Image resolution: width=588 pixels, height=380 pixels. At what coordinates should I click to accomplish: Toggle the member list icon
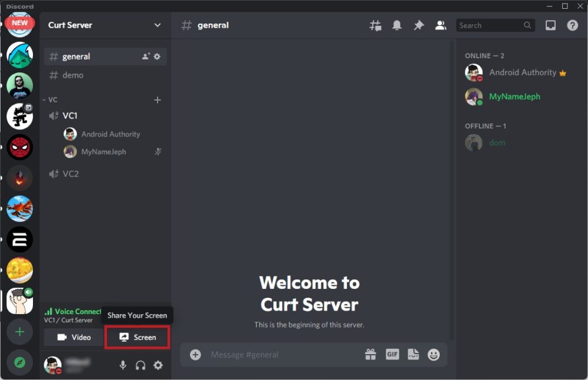pyautogui.click(x=440, y=25)
